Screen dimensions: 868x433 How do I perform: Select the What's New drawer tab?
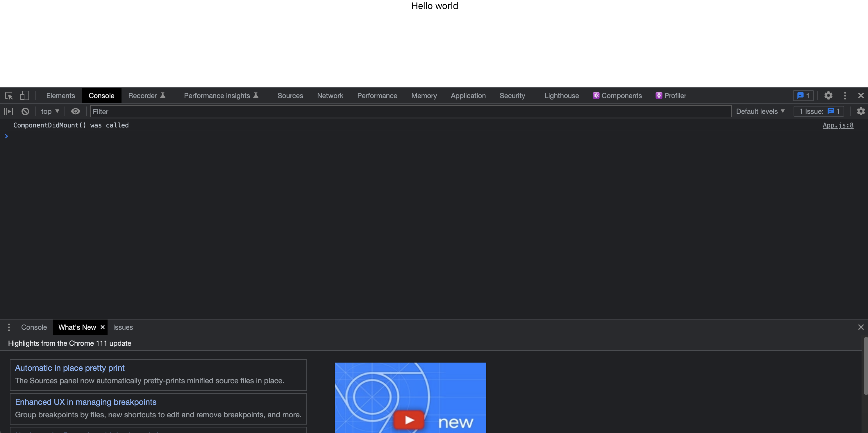coord(77,327)
